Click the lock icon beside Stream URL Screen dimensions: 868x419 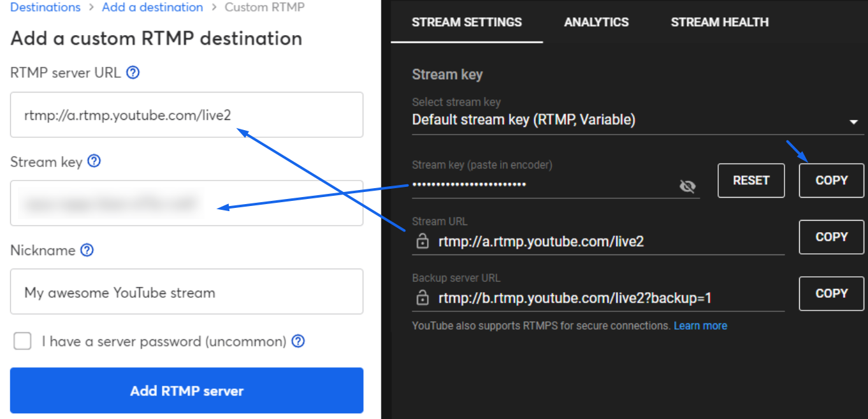[422, 242]
